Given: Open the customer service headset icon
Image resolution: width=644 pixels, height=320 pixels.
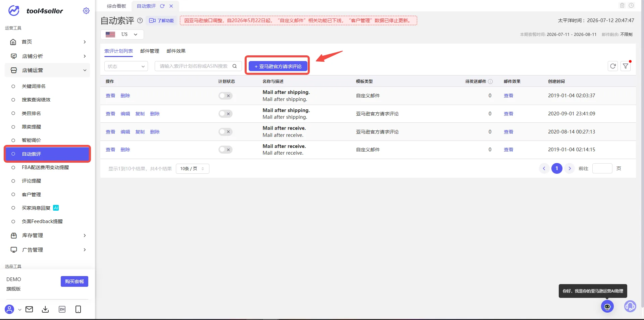Looking at the screenshot, I should pos(630,306).
